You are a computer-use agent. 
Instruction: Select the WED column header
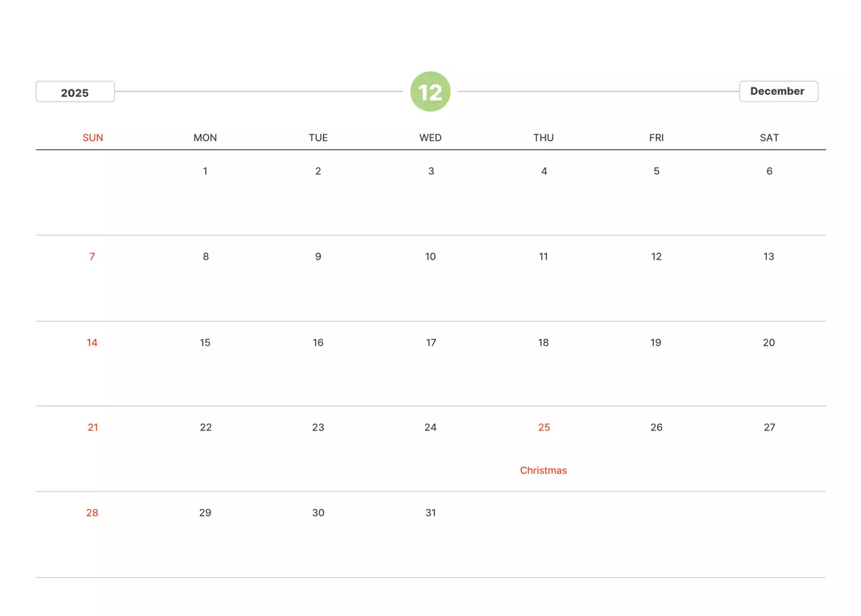(430, 138)
